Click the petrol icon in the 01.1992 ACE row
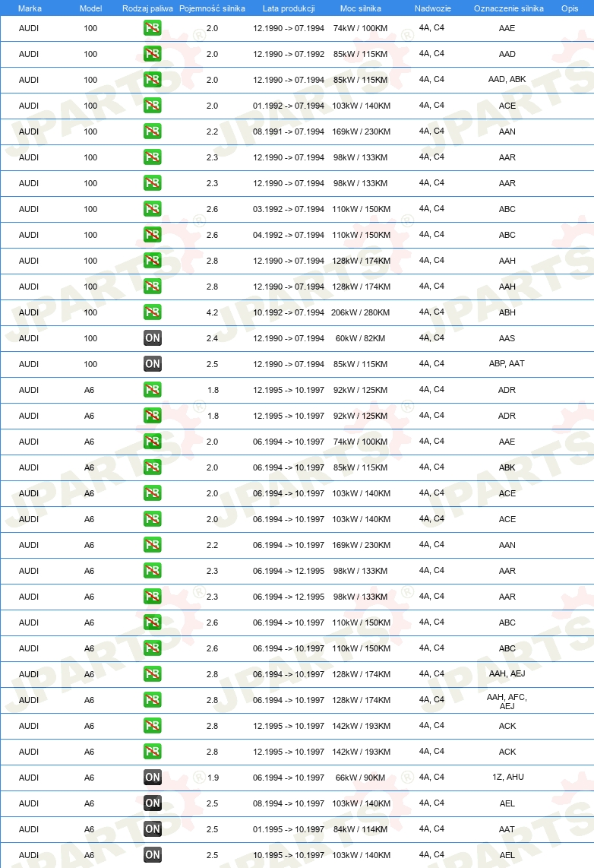594x868 pixels. [152, 105]
